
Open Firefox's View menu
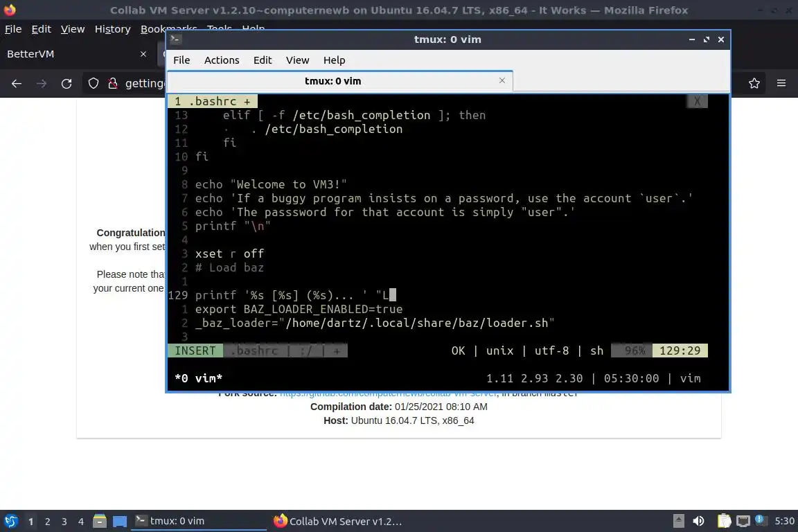(x=73, y=29)
